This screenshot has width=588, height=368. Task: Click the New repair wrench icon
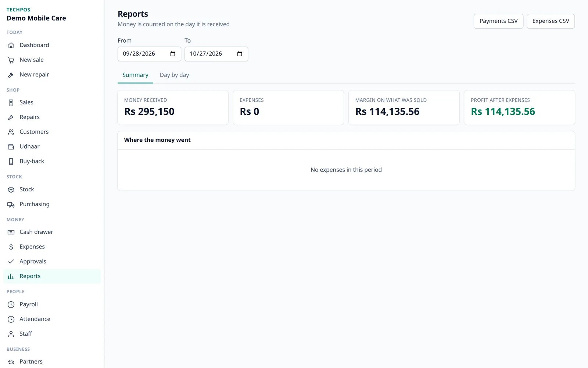[11, 75]
